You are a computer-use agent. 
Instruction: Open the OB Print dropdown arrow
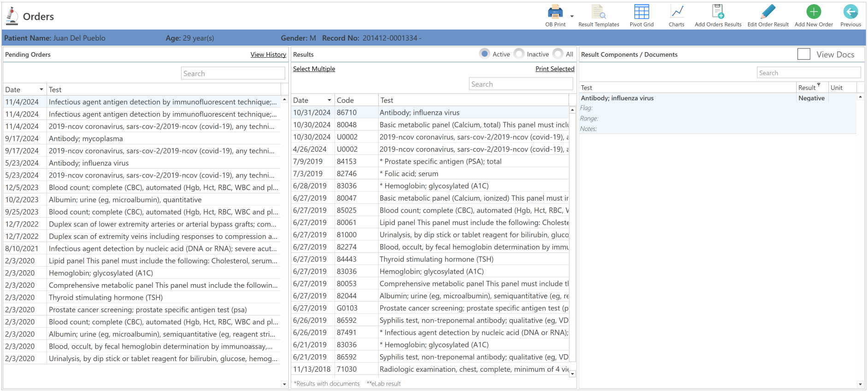[572, 16]
